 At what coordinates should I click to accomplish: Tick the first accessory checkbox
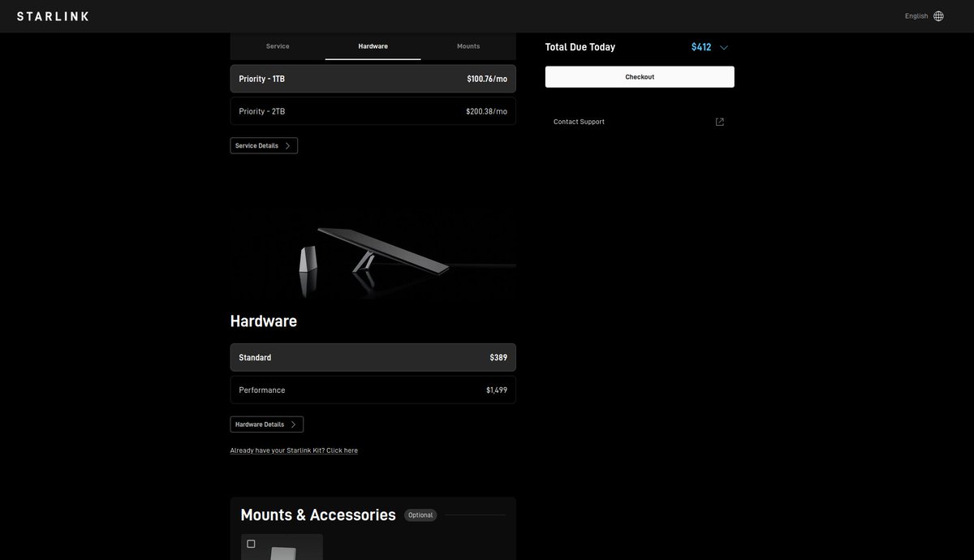point(251,544)
